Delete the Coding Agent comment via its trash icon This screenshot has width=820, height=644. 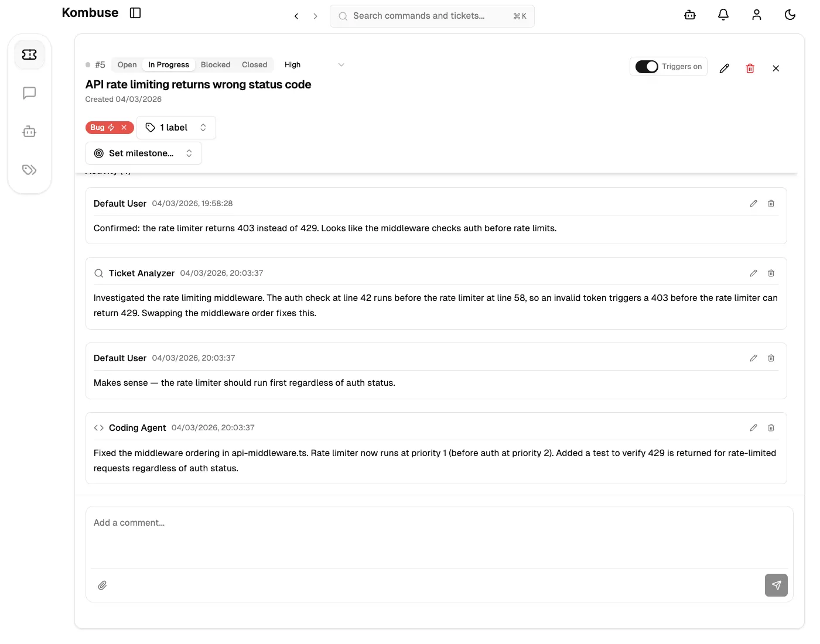(771, 427)
